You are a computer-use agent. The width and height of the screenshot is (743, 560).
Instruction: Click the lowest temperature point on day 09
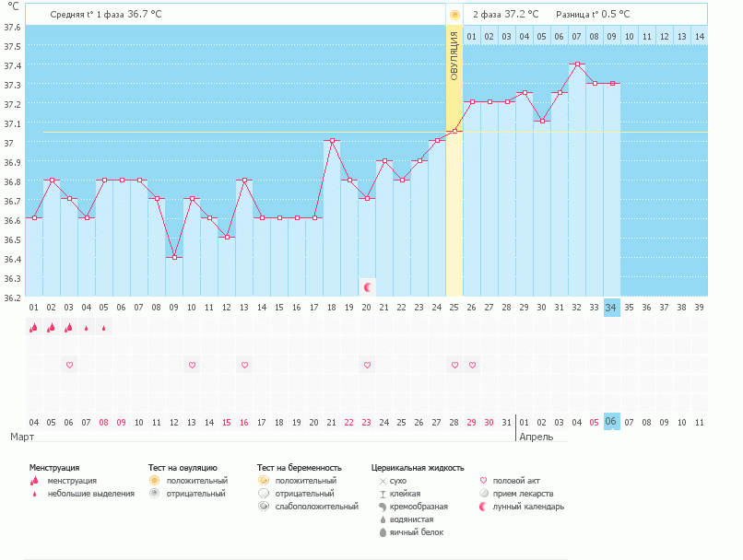[x=174, y=257]
